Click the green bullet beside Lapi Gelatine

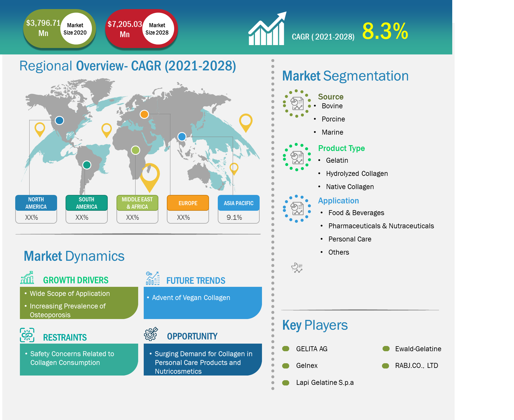click(x=286, y=383)
